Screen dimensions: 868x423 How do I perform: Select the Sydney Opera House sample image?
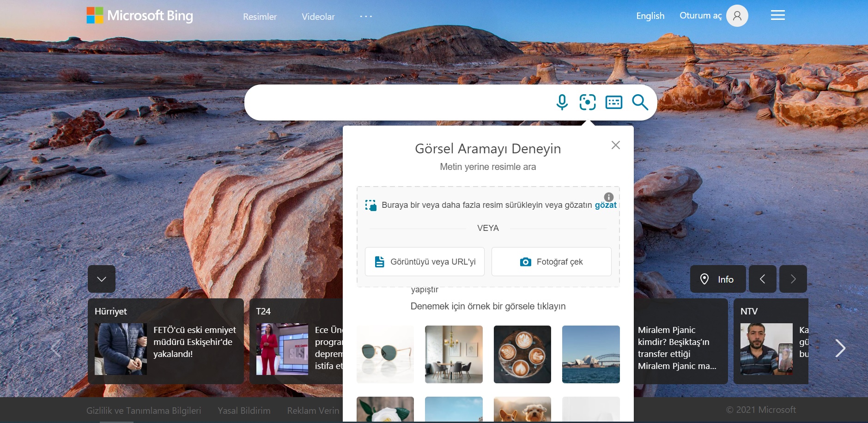click(591, 354)
